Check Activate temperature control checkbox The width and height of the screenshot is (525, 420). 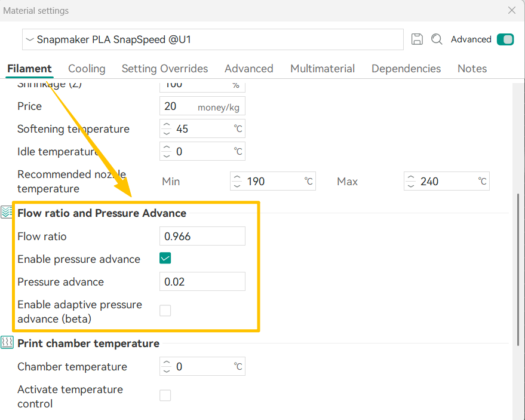[165, 396]
